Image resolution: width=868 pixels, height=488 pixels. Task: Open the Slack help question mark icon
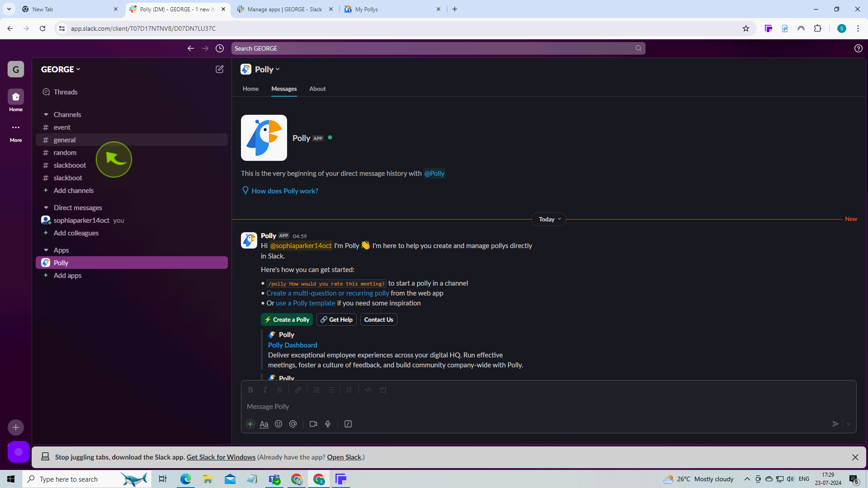858,48
